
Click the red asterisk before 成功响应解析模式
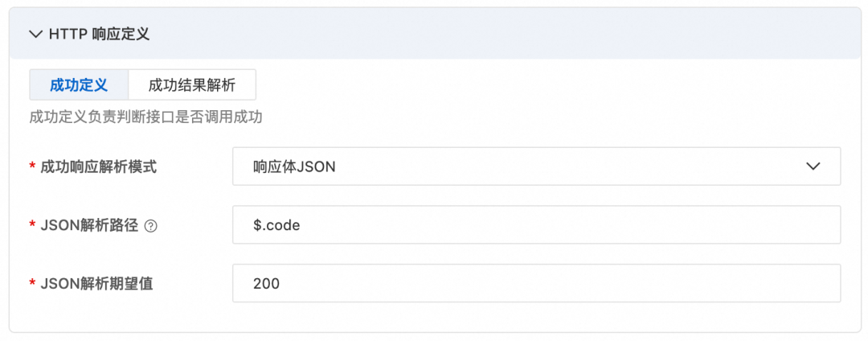tap(32, 166)
